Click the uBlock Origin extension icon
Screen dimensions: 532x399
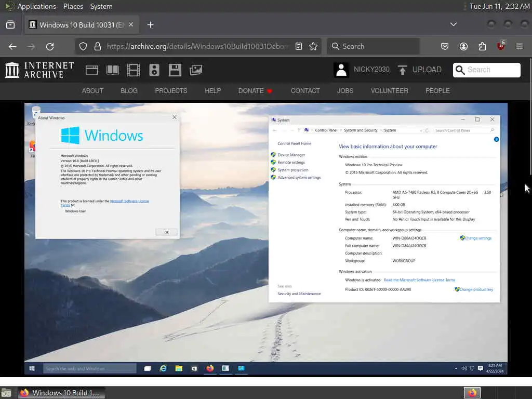[x=501, y=46]
